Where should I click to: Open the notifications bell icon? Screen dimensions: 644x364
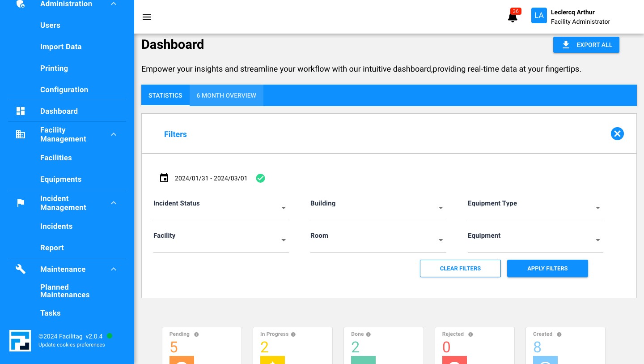pos(513,17)
